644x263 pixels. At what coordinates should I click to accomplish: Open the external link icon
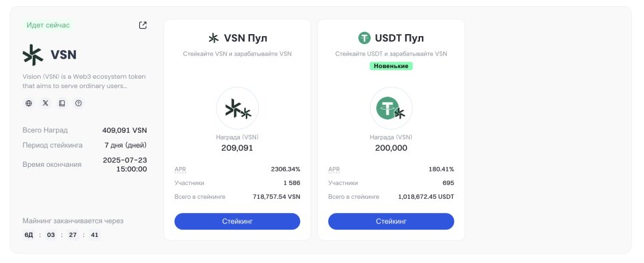[x=143, y=25]
